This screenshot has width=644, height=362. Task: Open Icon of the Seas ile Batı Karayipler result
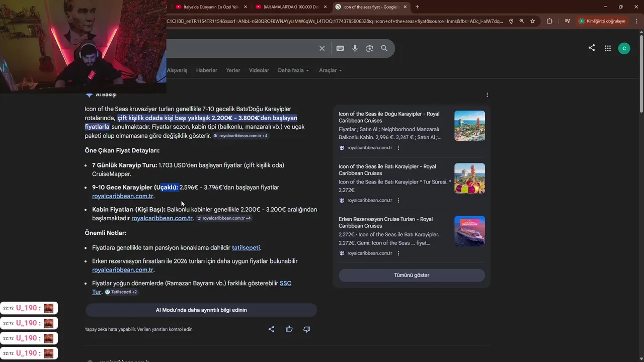387,169
